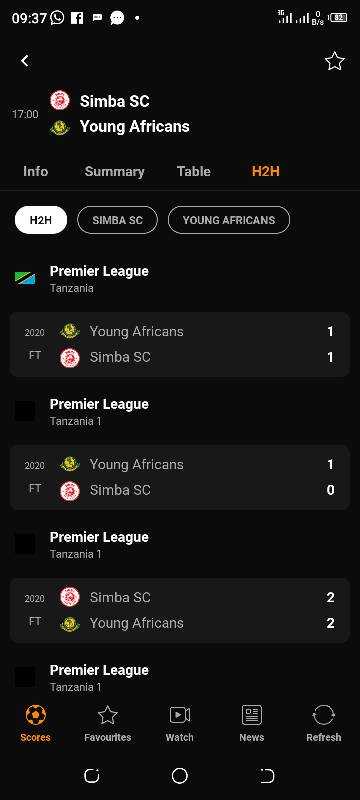360x800 pixels.
Task: Open the 1-1 Young Africans vs Simba match
Action: 179,344
